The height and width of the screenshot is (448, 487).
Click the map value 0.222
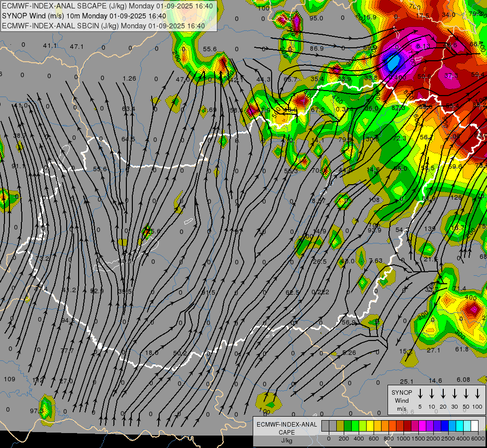tap(320, 292)
